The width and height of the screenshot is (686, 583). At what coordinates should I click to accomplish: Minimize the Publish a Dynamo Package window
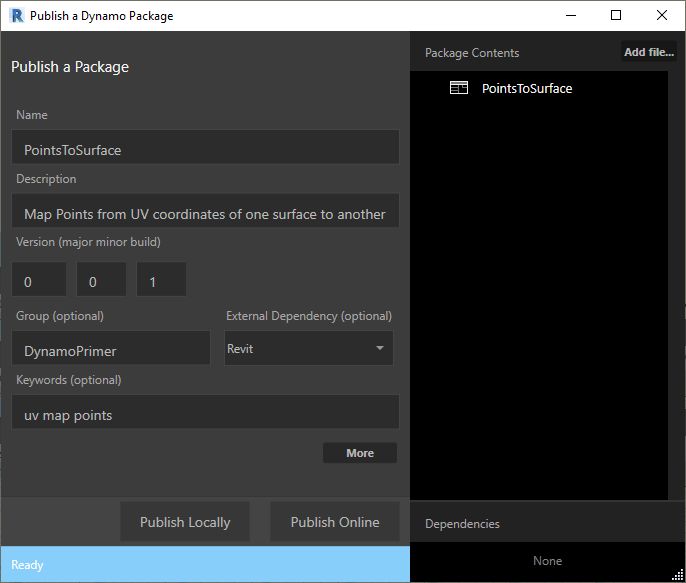tap(571, 15)
